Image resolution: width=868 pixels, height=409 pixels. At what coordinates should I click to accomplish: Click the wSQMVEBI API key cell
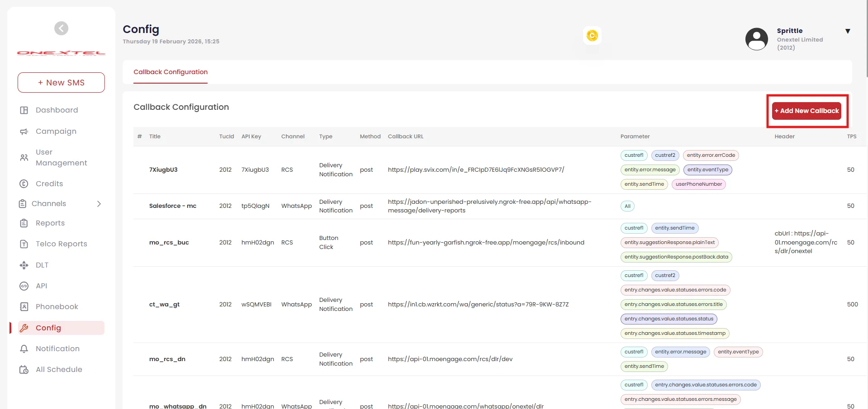(256, 305)
